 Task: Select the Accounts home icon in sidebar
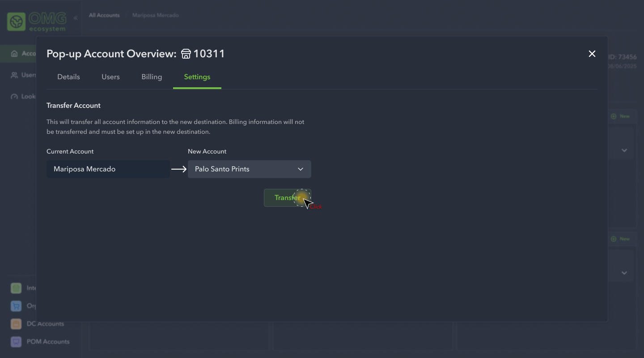(x=13, y=53)
